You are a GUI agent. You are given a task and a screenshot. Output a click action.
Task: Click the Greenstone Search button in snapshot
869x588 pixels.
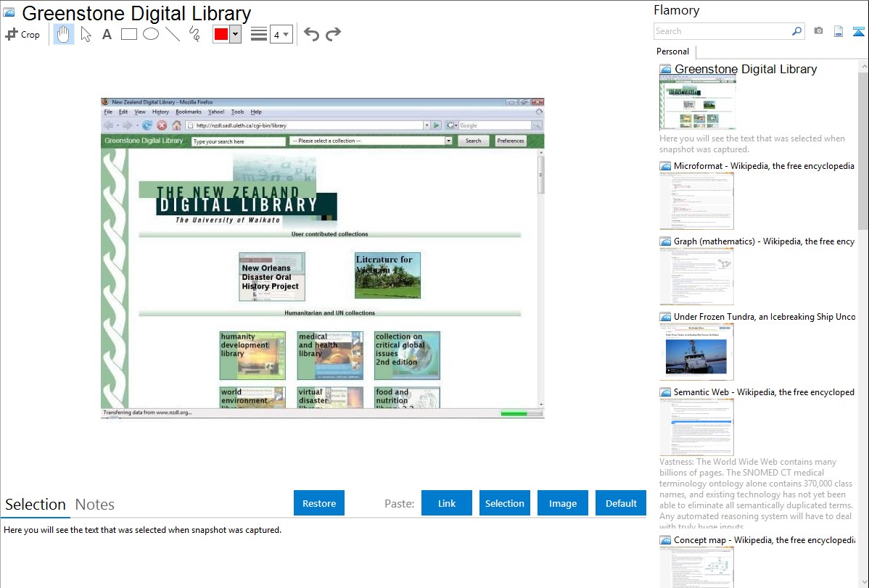[473, 141]
